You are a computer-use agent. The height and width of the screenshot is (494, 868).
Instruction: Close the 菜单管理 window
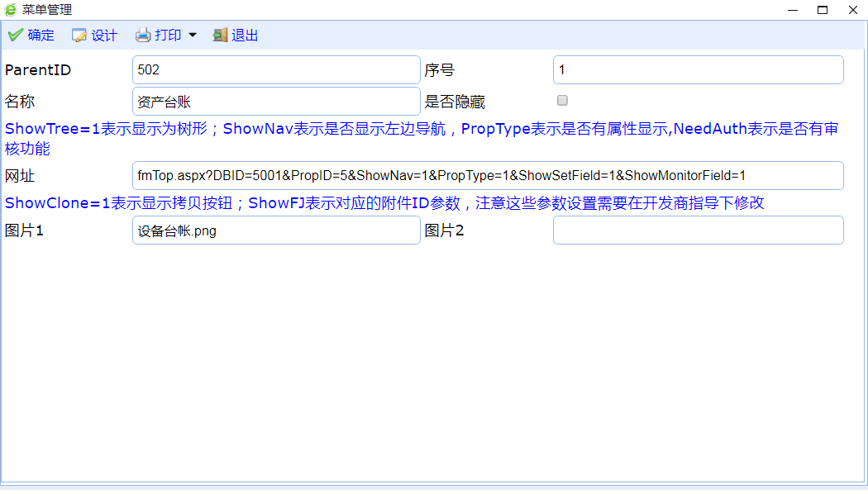click(x=852, y=10)
